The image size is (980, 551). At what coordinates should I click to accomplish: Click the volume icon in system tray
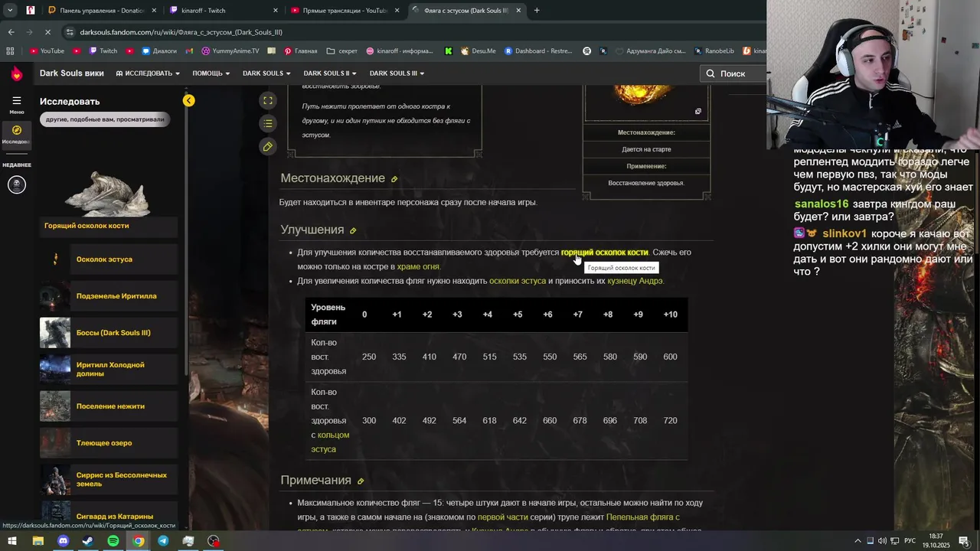point(882,541)
